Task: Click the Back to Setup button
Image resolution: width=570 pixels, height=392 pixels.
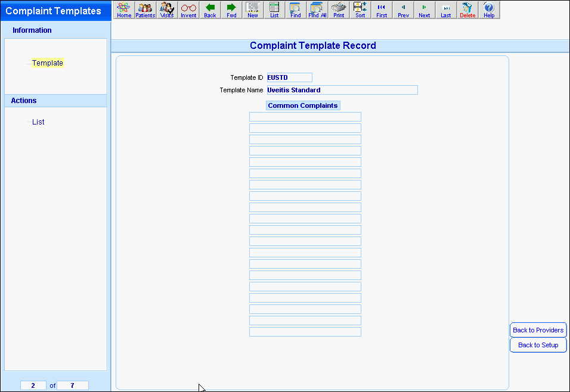Action: 538,345
